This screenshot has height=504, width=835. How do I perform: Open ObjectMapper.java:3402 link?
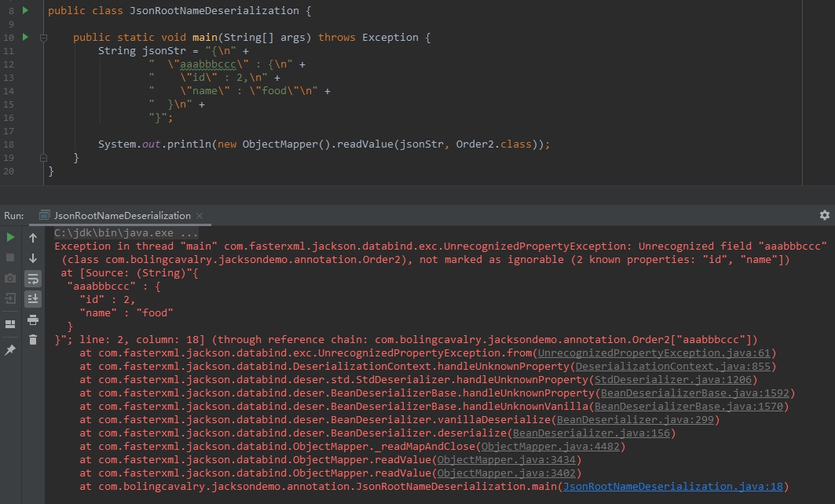pyautogui.click(x=507, y=473)
